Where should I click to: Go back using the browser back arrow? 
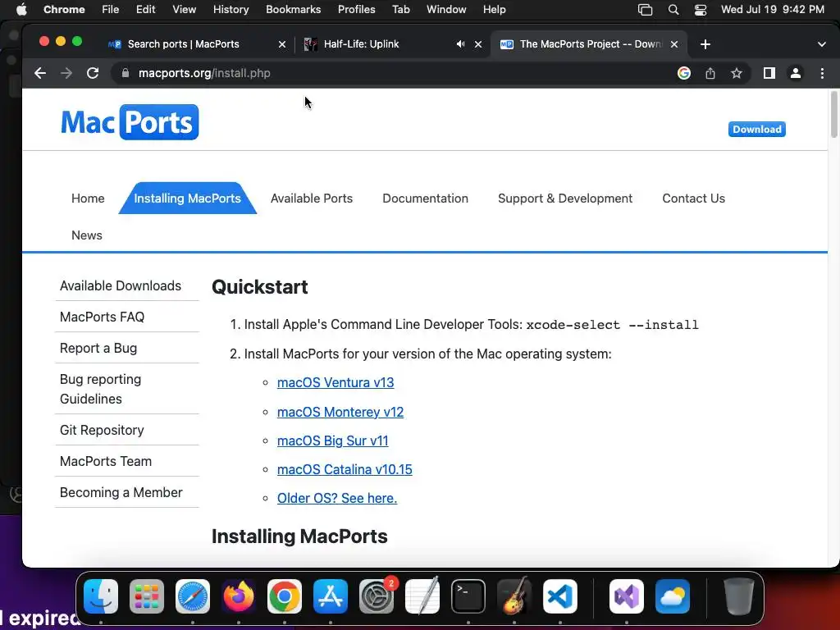pyautogui.click(x=40, y=73)
